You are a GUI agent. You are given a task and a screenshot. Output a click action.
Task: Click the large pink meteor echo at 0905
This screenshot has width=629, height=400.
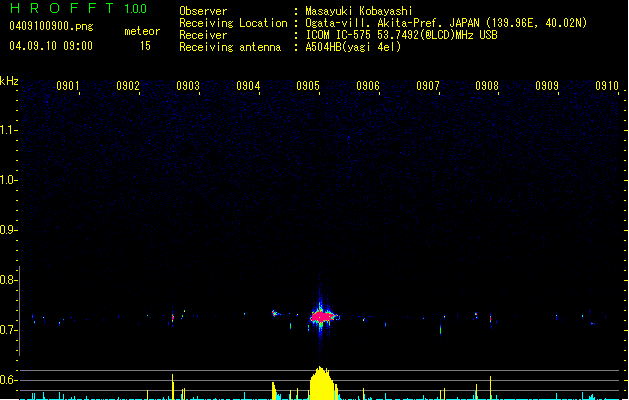[321, 317]
